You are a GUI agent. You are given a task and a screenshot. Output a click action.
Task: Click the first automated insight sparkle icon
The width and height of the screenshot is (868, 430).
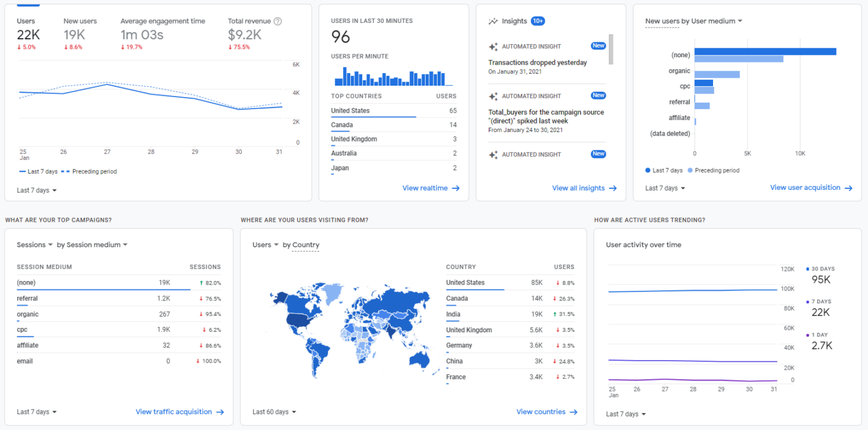[493, 46]
